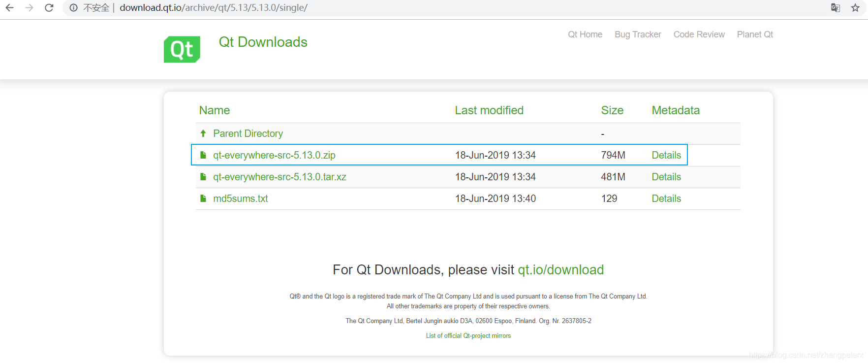The height and width of the screenshot is (364, 868).
Task: Click the Size column header
Action: coord(612,110)
